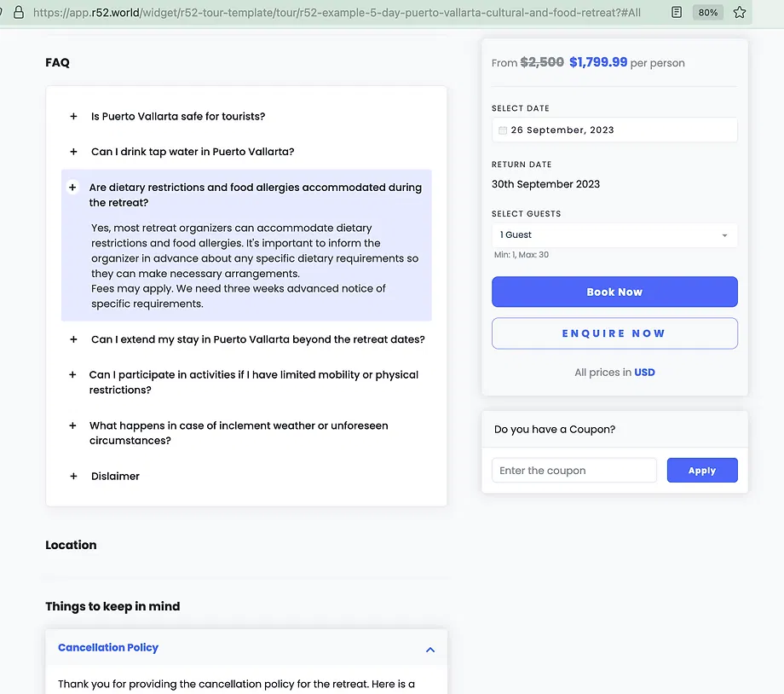Bookmark this page with the star icon
Viewport: 784px width, 694px height.
click(x=739, y=13)
